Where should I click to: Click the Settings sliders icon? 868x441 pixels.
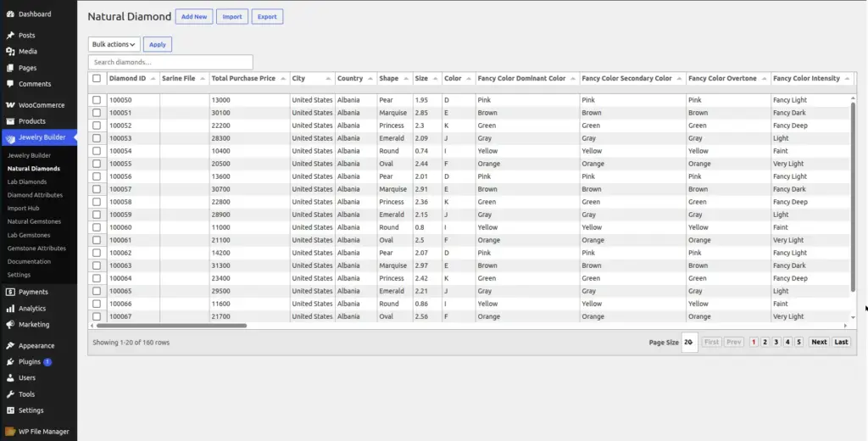(x=10, y=410)
